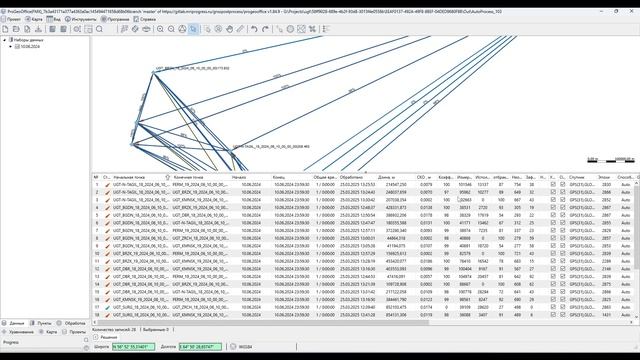The width and height of the screenshot is (640, 360).
Task: Click the New project blank-page icon
Action: click(x=5, y=29)
